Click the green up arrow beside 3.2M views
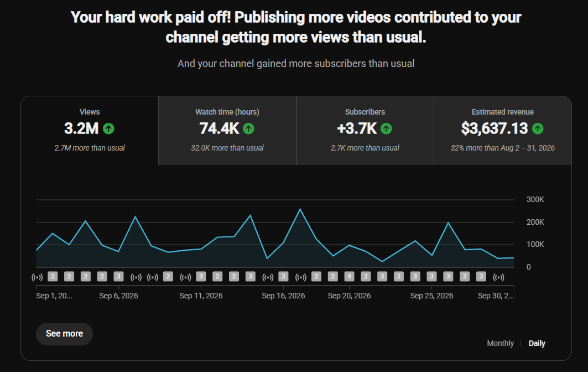 (x=108, y=129)
